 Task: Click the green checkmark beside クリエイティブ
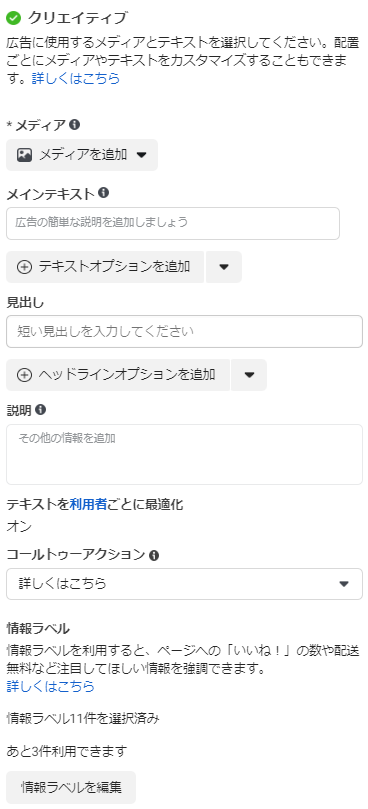[x=13, y=18]
